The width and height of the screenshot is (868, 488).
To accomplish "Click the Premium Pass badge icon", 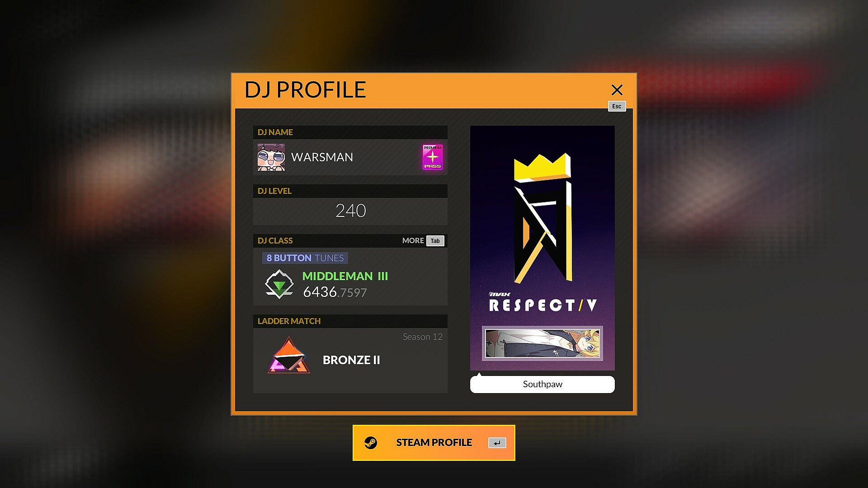I will coord(433,157).
